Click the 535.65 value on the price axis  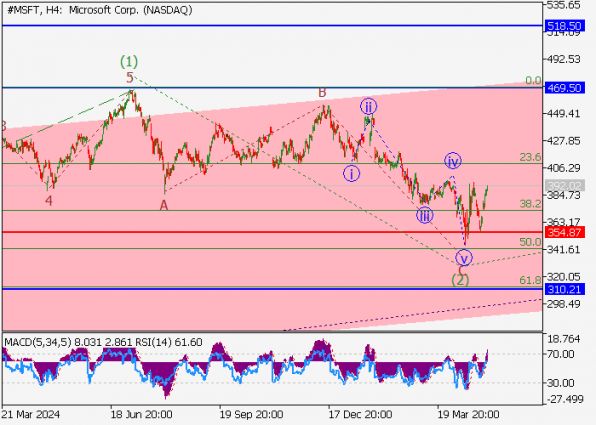(x=563, y=5)
